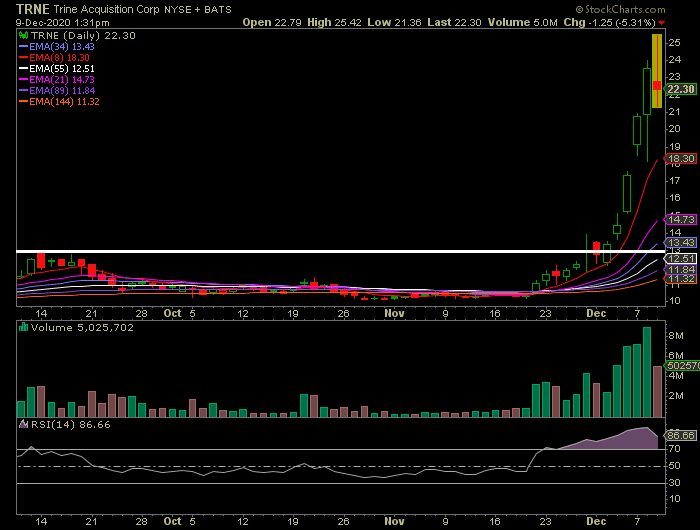700x530 pixels.
Task: Click the red down arrow after the Chg value
Action: tap(661, 23)
